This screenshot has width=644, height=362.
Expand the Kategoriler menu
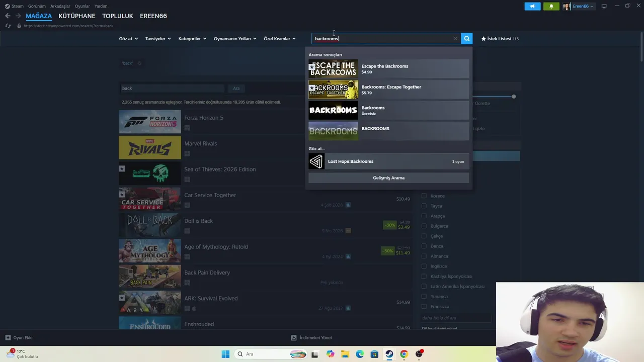tap(192, 39)
